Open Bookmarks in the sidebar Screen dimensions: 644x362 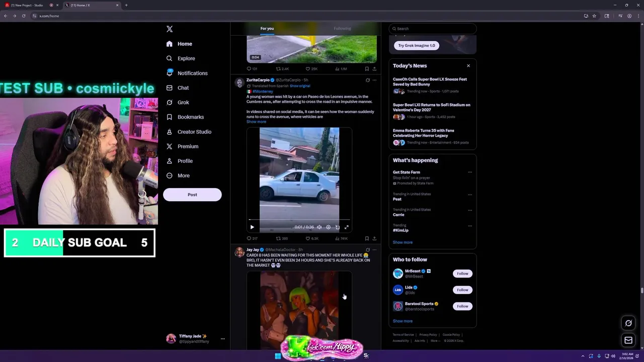pyautogui.click(x=185, y=117)
